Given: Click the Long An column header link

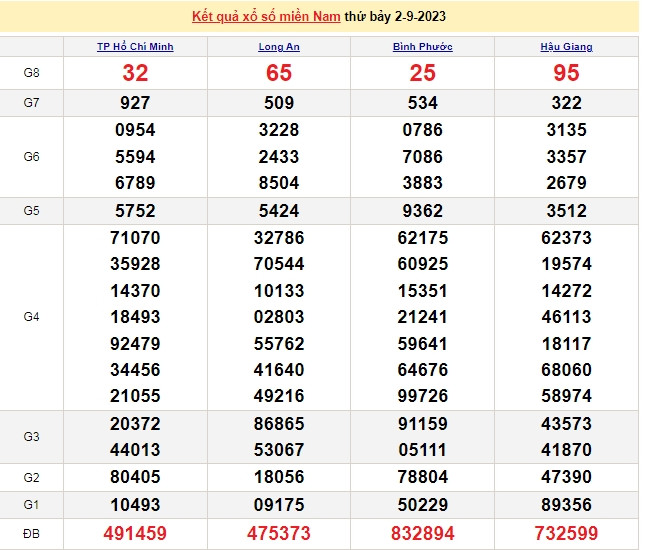Looking at the screenshot, I should pyautogui.click(x=279, y=47).
